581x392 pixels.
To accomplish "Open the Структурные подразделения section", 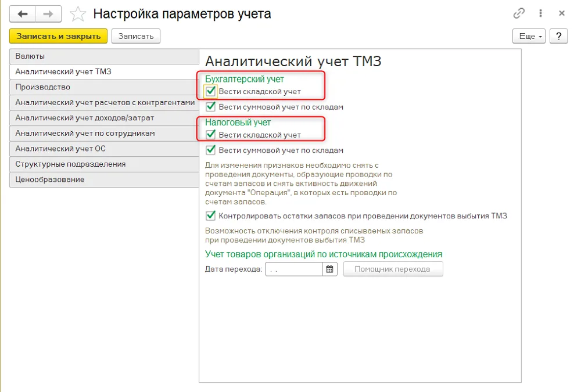I will coord(104,164).
